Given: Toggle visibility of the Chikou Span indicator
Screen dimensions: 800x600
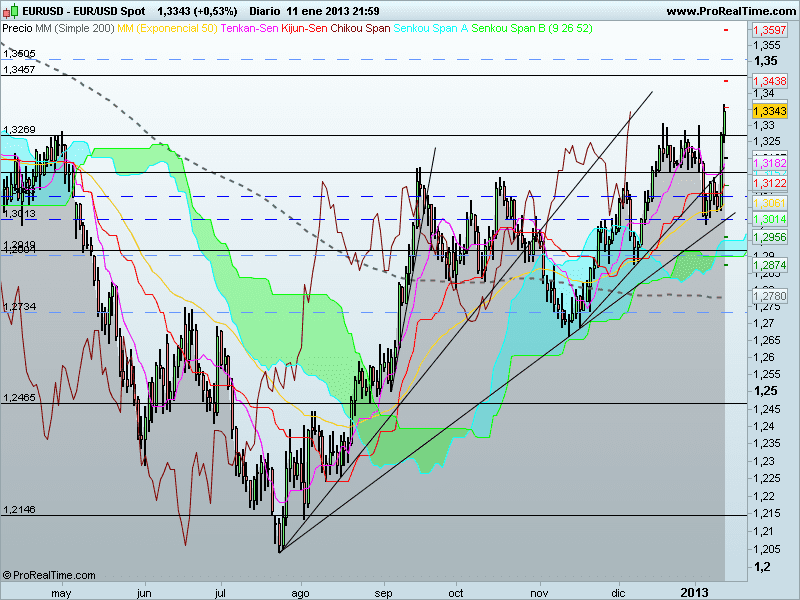Looking at the screenshot, I should (358, 30).
